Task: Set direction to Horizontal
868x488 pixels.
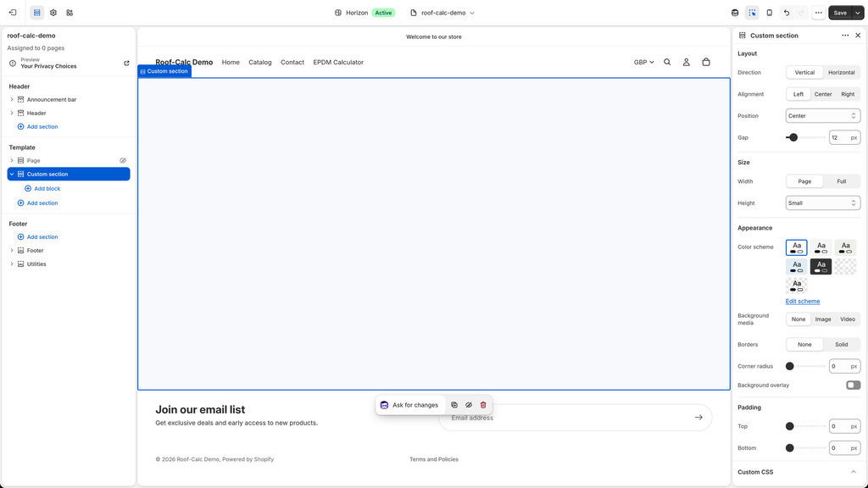Action: [x=842, y=73]
